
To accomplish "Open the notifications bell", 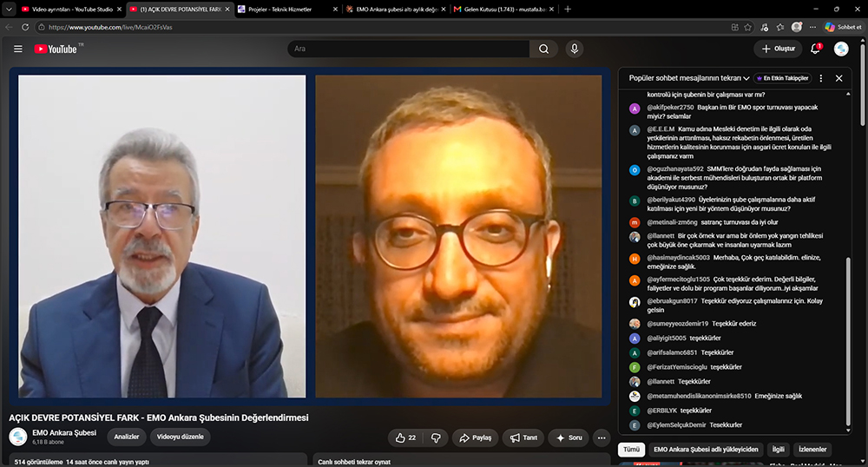I will tap(815, 49).
